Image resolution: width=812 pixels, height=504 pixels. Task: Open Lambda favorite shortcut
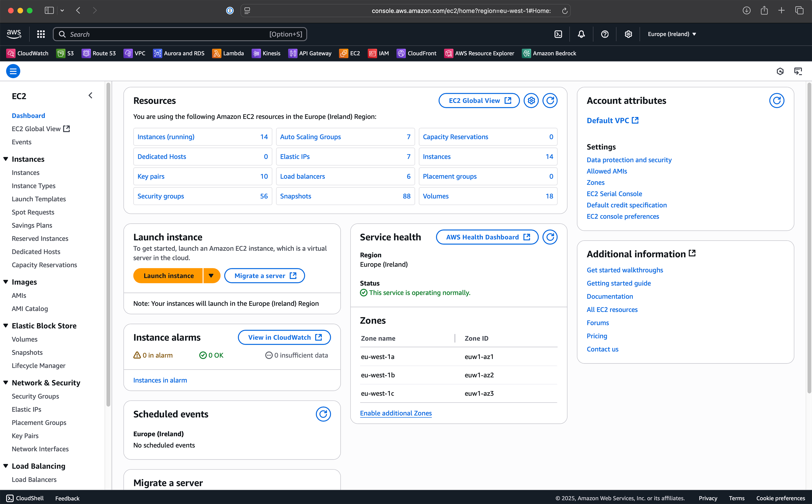[x=228, y=53]
